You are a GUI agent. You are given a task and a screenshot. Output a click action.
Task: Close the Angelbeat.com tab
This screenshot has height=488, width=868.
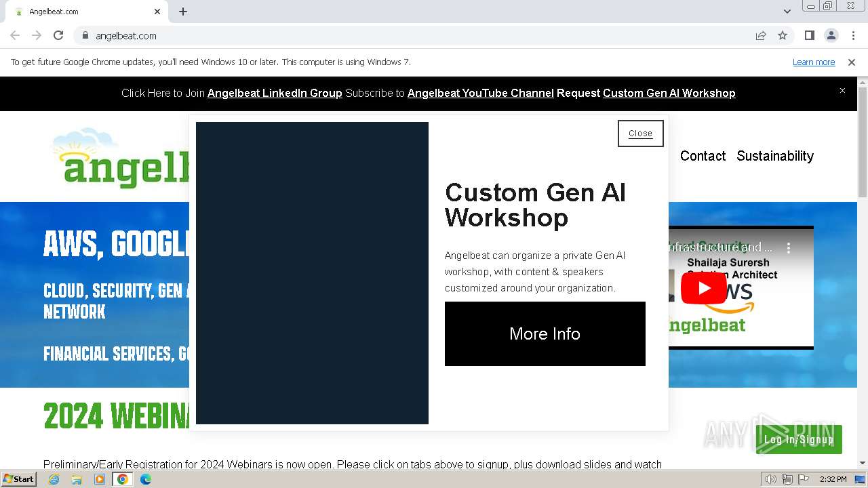[157, 12]
